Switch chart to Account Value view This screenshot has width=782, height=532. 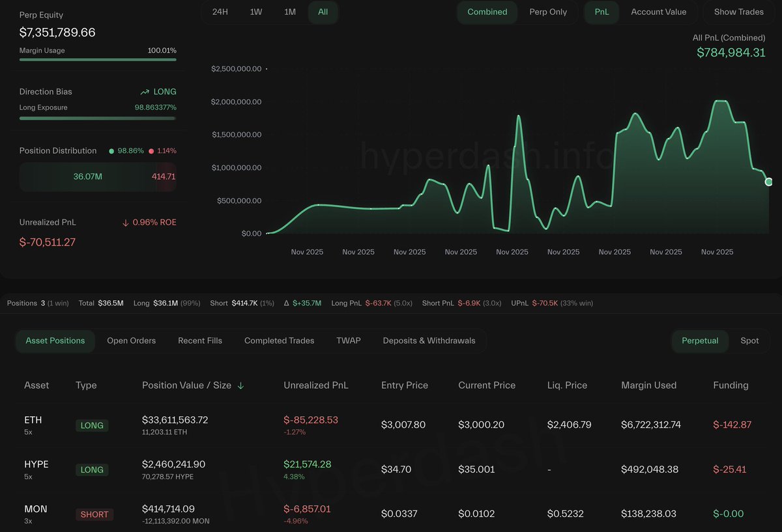658,12
